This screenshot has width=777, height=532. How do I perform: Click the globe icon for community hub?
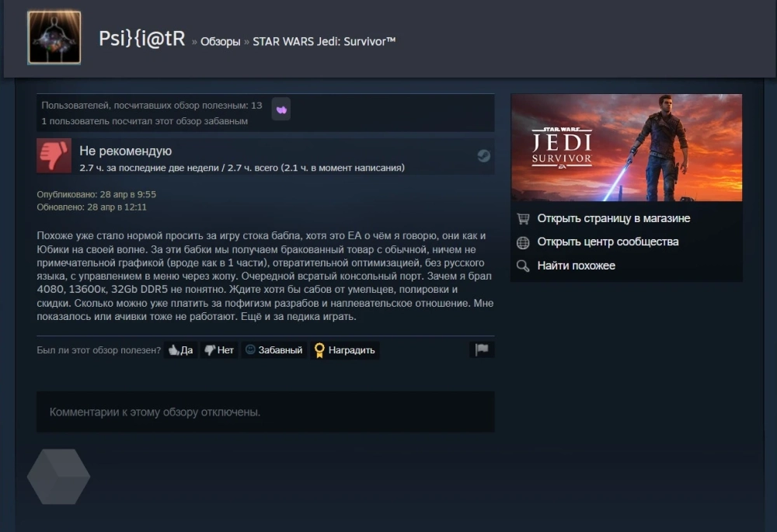(x=523, y=242)
